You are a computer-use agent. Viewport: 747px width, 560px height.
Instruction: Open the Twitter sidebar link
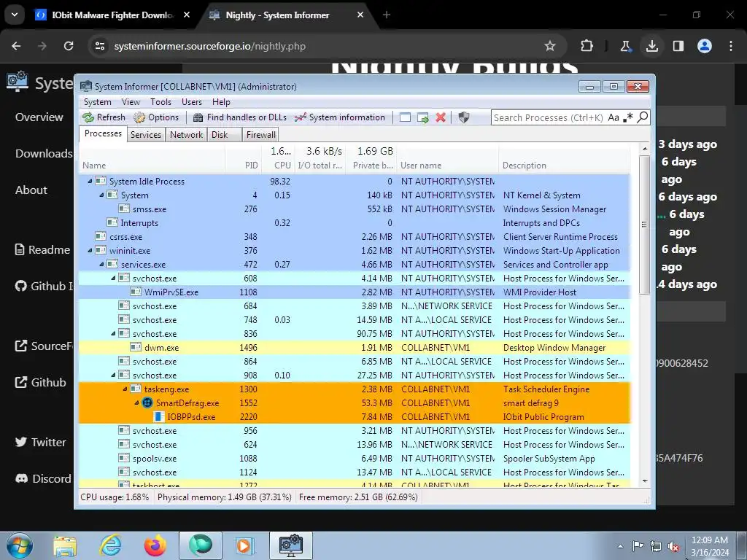coord(41,442)
